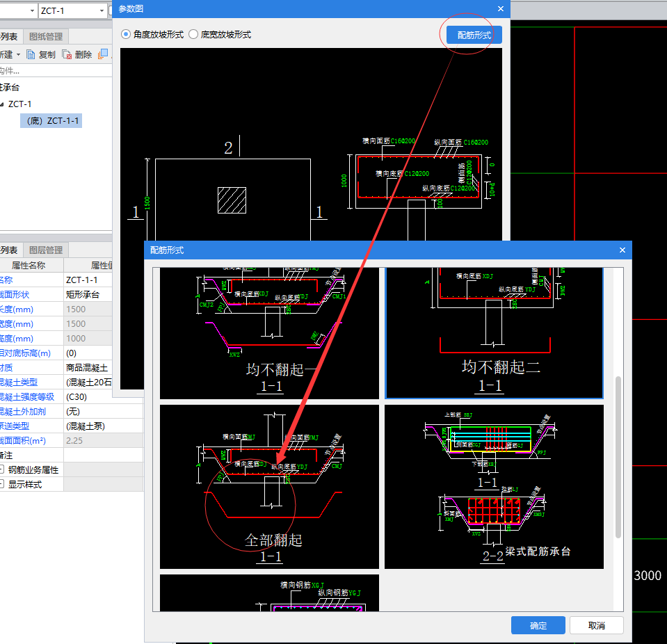
Task: Switch to the property list tab
Action: (x=9, y=250)
